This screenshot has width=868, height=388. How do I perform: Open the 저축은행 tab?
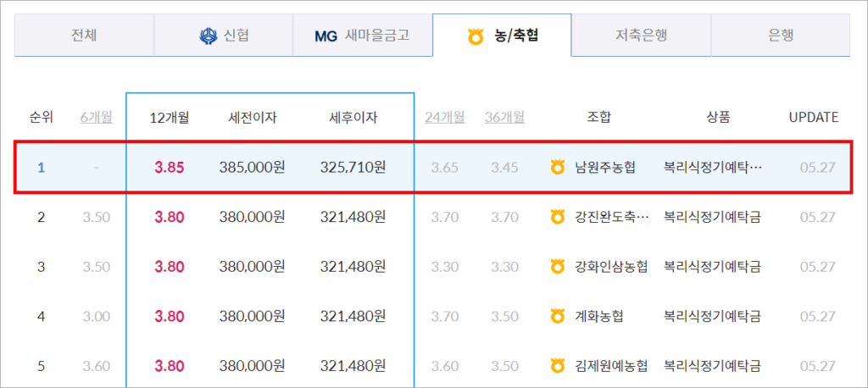click(x=641, y=36)
